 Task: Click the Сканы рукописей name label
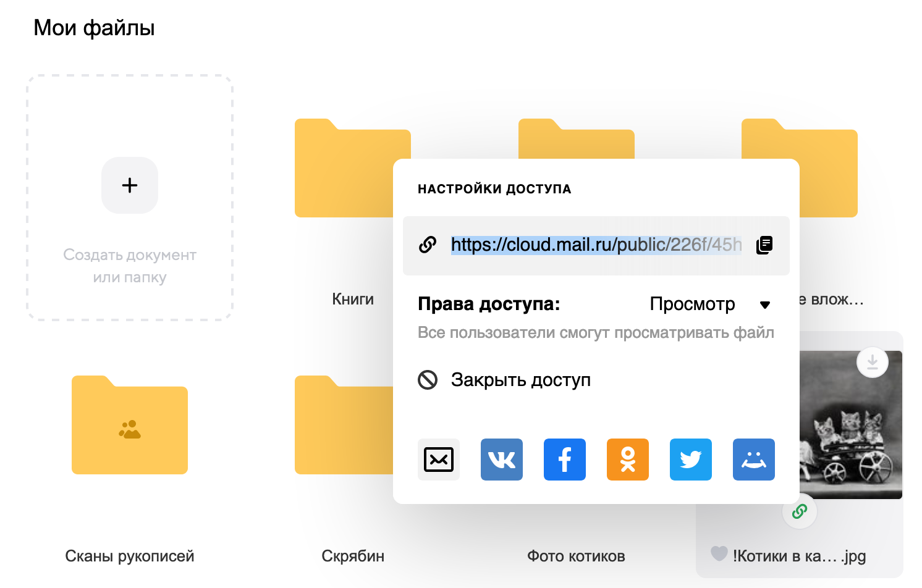tap(130, 556)
